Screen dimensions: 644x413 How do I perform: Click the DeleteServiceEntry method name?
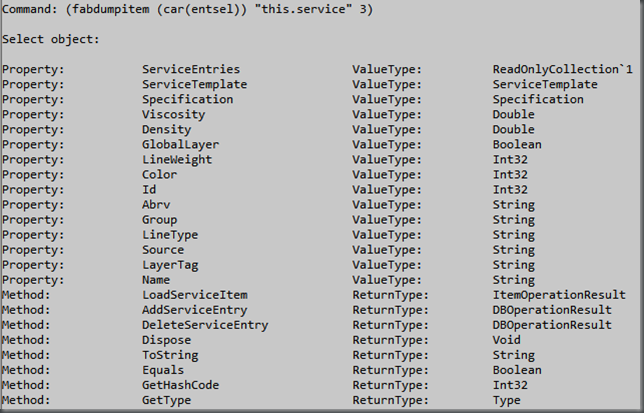tap(205, 325)
